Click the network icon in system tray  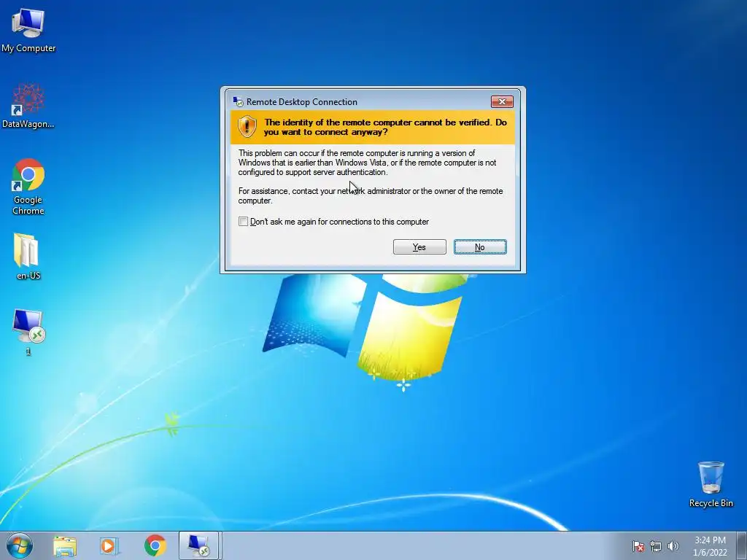[x=656, y=546]
